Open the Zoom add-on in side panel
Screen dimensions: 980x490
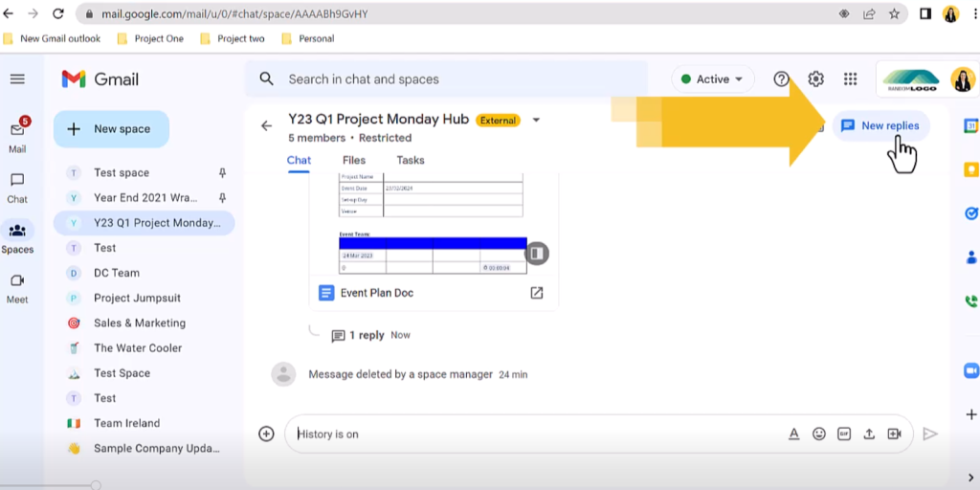[x=970, y=370]
